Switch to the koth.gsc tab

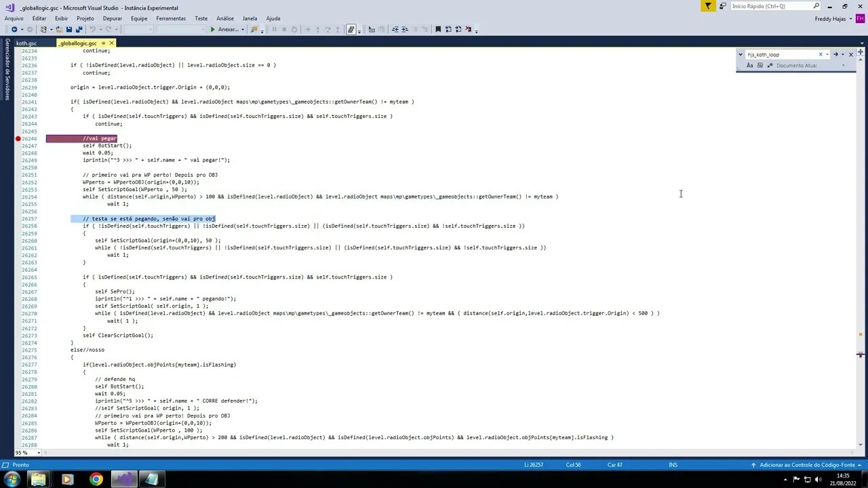point(26,43)
